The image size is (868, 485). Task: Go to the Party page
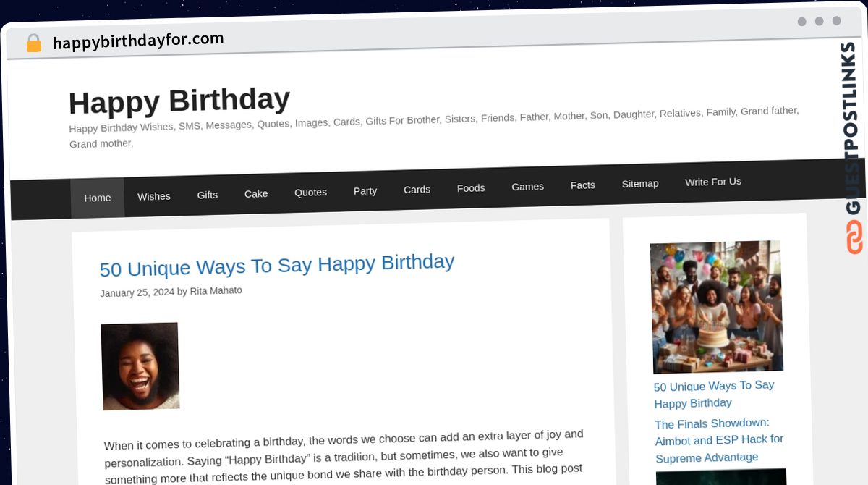[365, 190]
